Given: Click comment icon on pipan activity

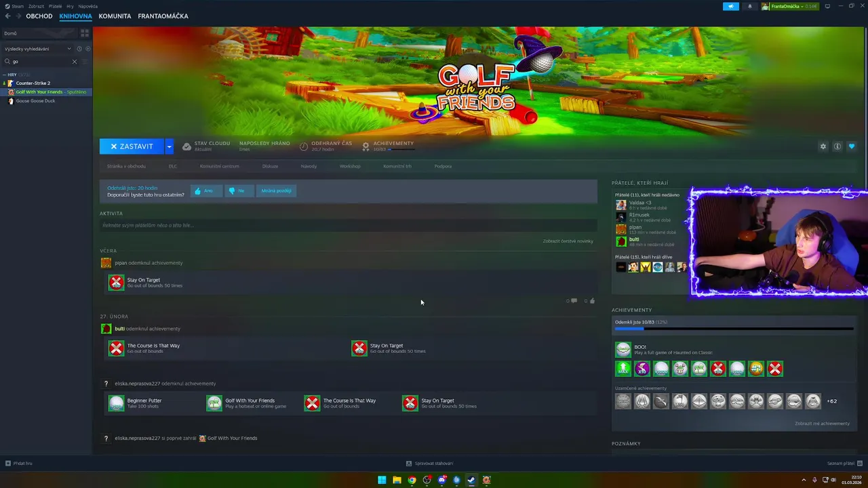Looking at the screenshot, I should [574, 300].
